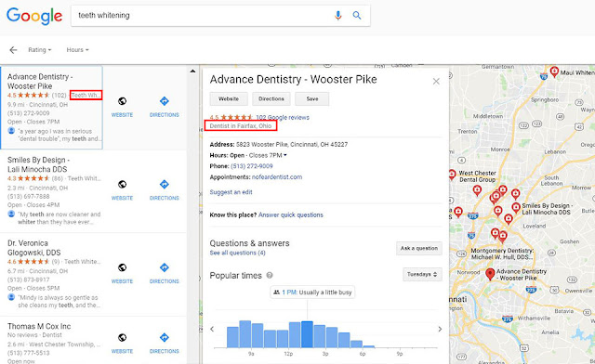This screenshot has width=595, height=364.
Task: Click the Website button in details panel
Action: [229, 99]
